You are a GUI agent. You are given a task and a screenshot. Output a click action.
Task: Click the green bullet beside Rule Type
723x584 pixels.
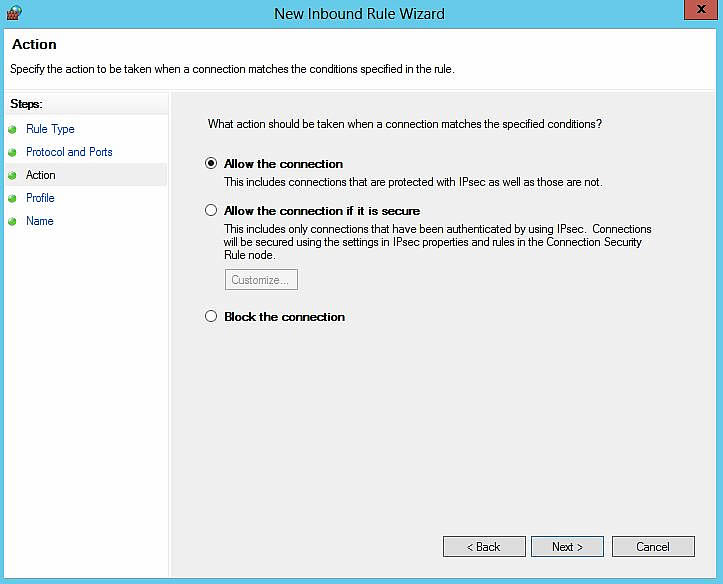point(12,130)
